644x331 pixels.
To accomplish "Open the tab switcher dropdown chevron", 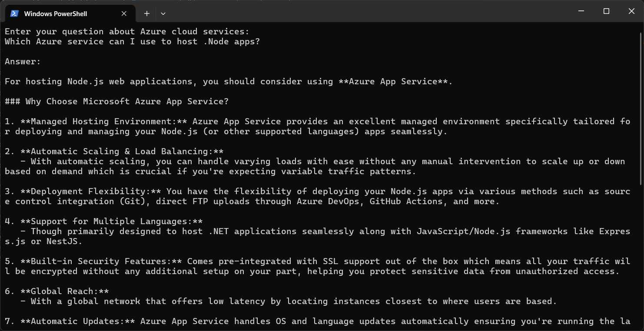I will click(x=163, y=13).
